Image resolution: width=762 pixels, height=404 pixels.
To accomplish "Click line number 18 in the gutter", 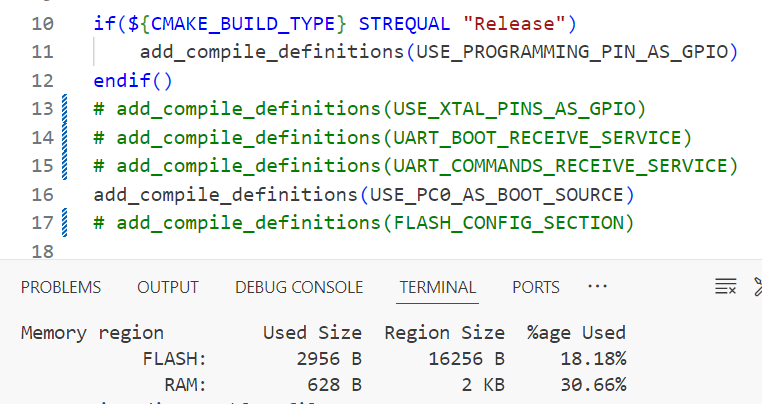I will click(x=43, y=250).
